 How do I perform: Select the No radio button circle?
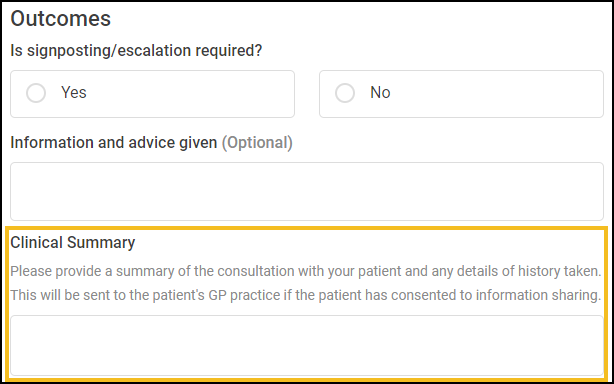click(345, 93)
